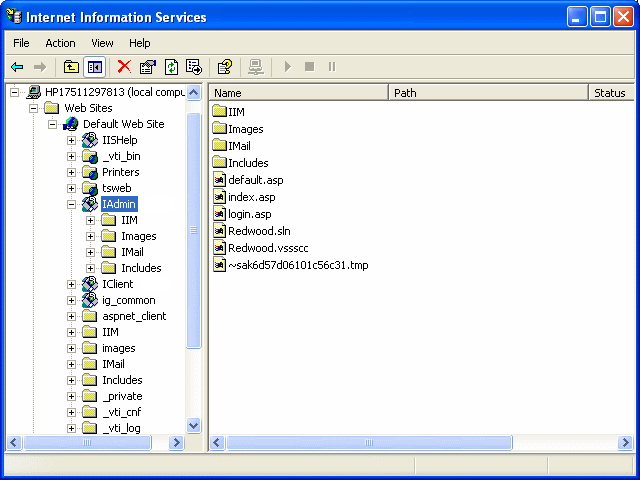Select the Printers tree item
This screenshot has width=640, height=480.
click(x=120, y=172)
